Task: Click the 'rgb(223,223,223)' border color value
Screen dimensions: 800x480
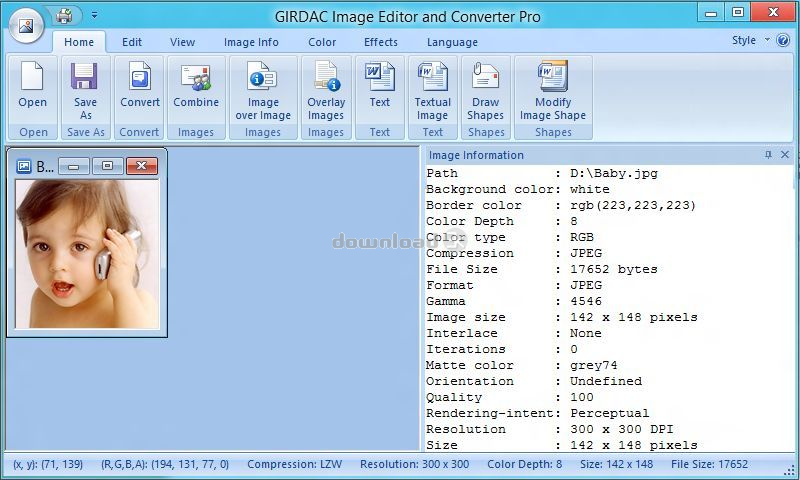Action: [x=633, y=206]
